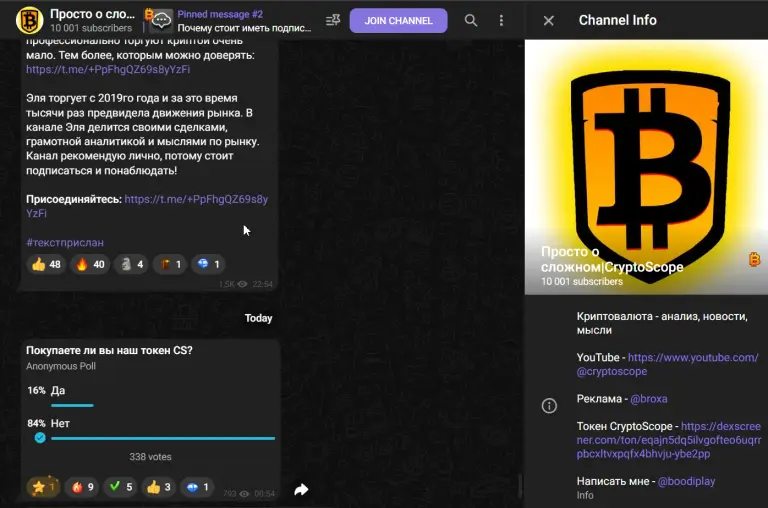Image resolution: width=768 pixels, height=508 pixels.
Task: Toggle the star reaction on the poll
Action: click(x=42, y=487)
